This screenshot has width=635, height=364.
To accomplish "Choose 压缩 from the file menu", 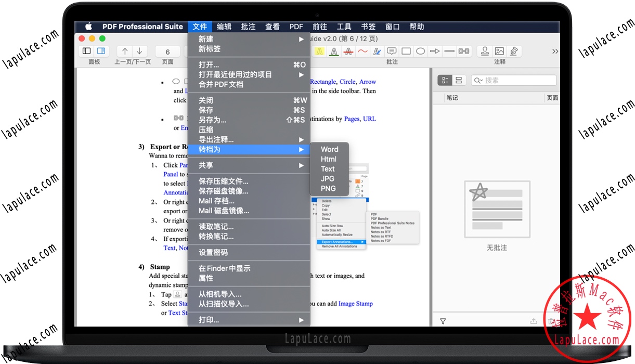I will (249, 130).
